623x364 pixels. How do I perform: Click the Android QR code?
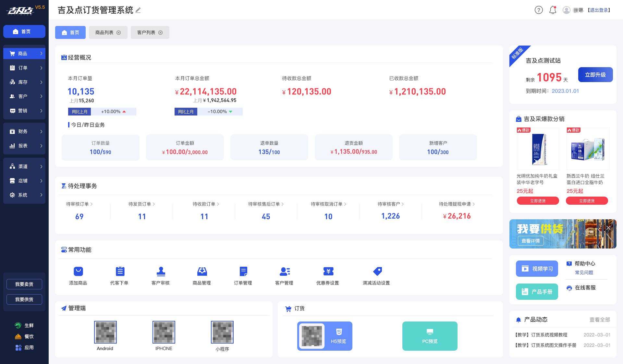105,332
